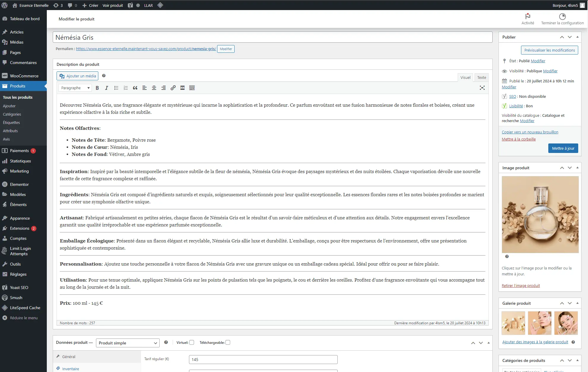Enable the Téléchargeable checkbox
The height and width of the screenshot is (372, 588).
[228, 342]
